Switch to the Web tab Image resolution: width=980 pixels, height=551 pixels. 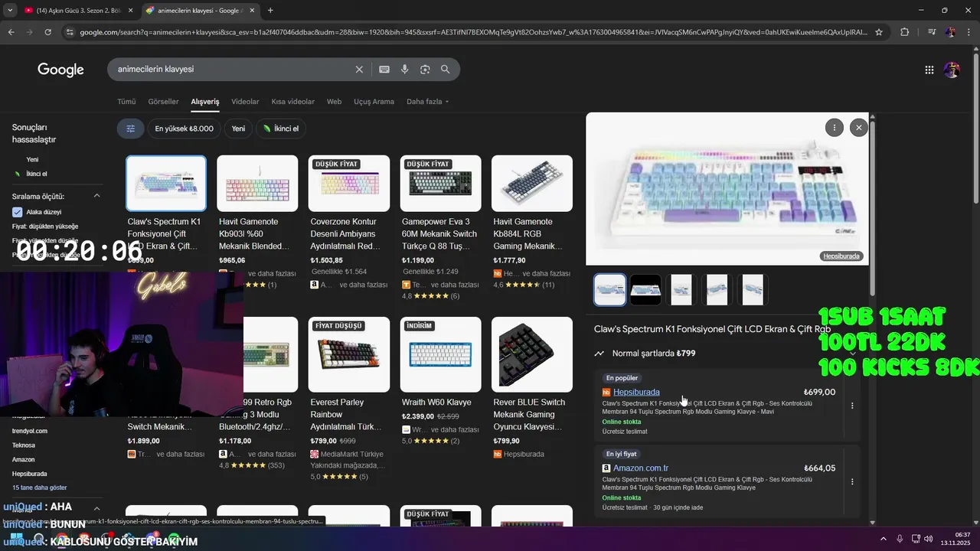coord(334,102)
